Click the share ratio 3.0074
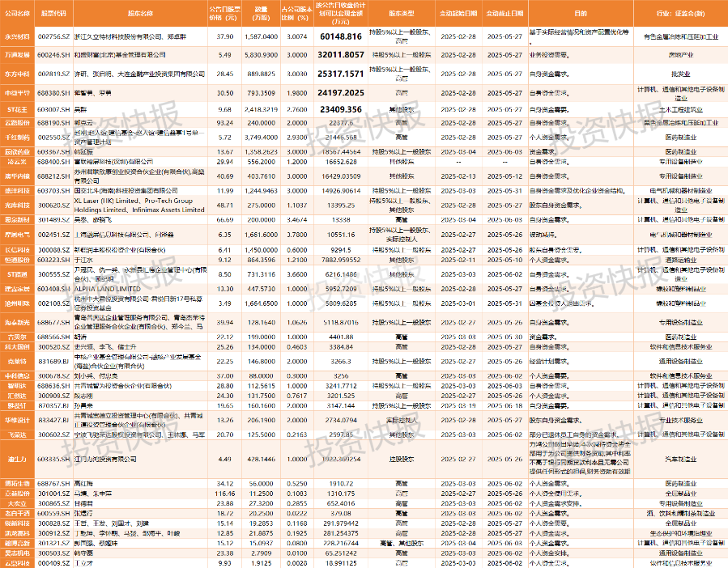This screenshot has height=568, width=728. 296,36
